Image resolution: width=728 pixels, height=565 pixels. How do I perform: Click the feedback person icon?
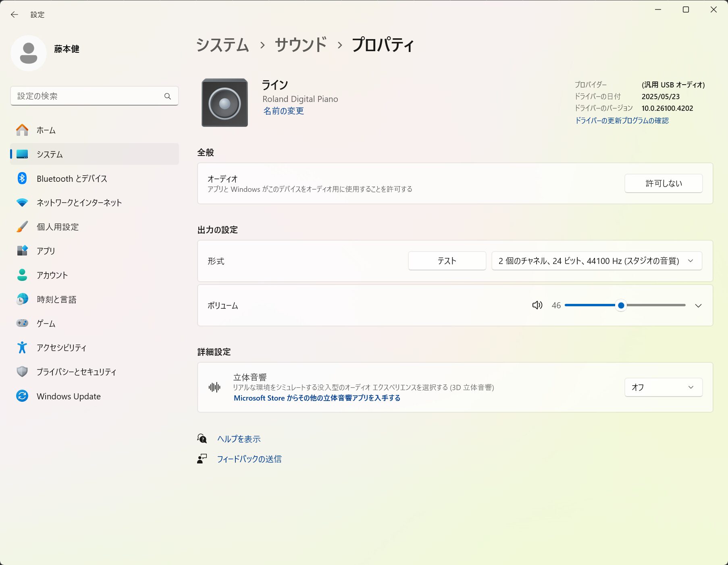tap(202, 459)
